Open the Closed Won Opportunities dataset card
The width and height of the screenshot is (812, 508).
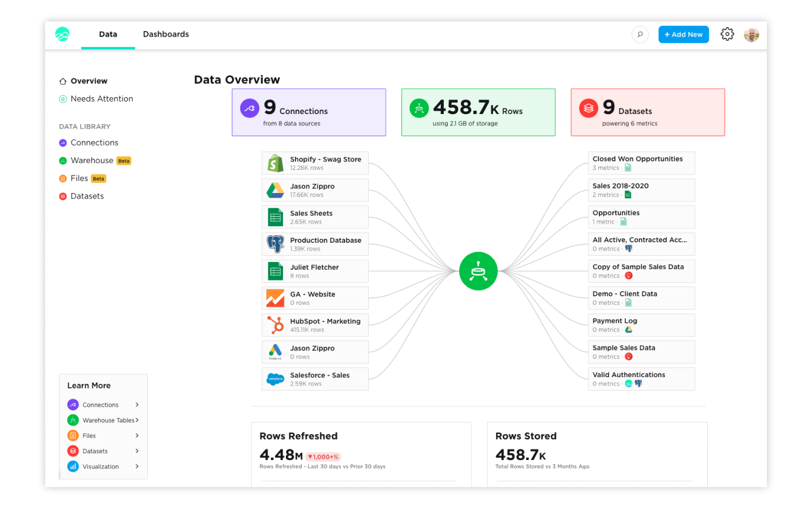641,163
